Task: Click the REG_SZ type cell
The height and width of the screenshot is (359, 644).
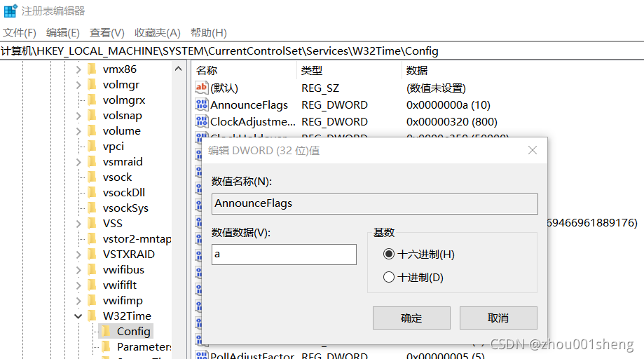Action: 320,88
